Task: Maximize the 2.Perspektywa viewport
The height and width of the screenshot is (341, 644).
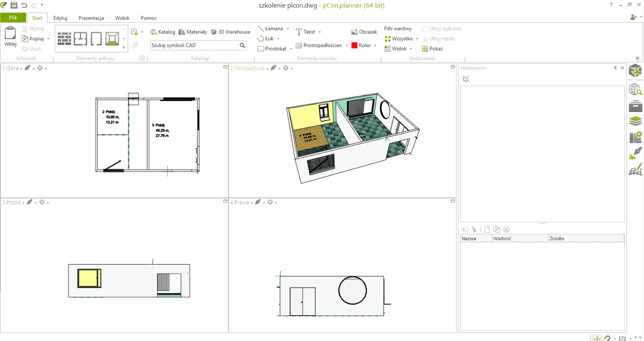Action: pyautogui.click(x=453, y=67)
